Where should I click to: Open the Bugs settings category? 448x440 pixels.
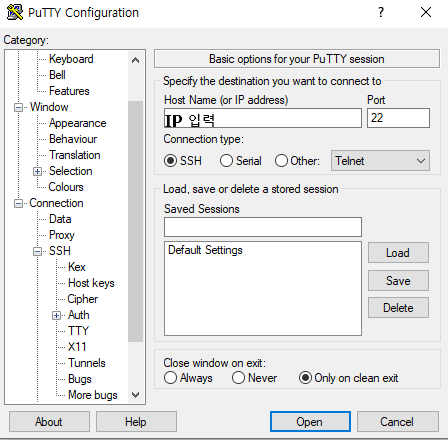point(80,379)
